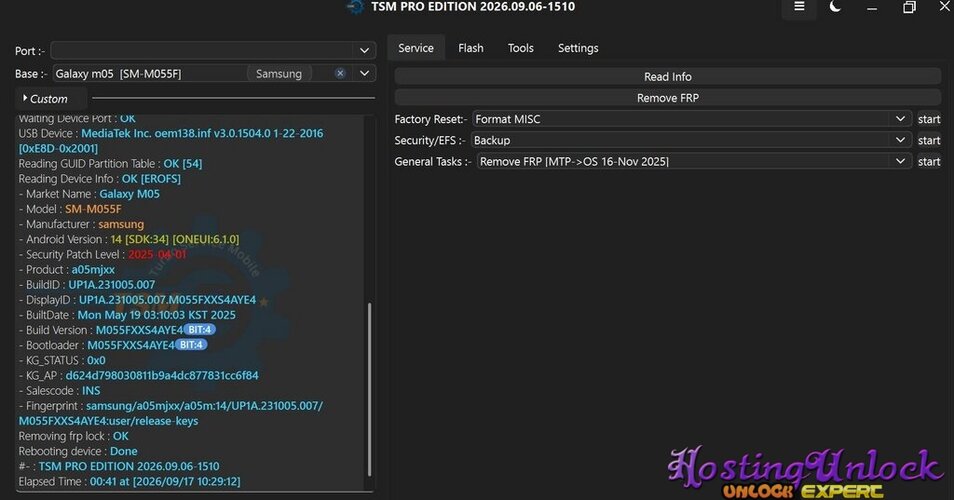
Task: Click the Read Info button
Action: 667,77
